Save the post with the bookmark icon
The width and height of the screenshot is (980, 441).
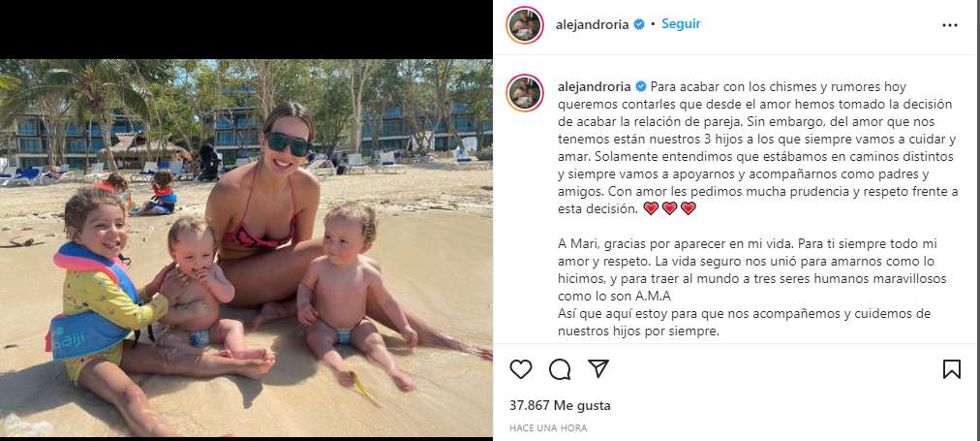951,369
